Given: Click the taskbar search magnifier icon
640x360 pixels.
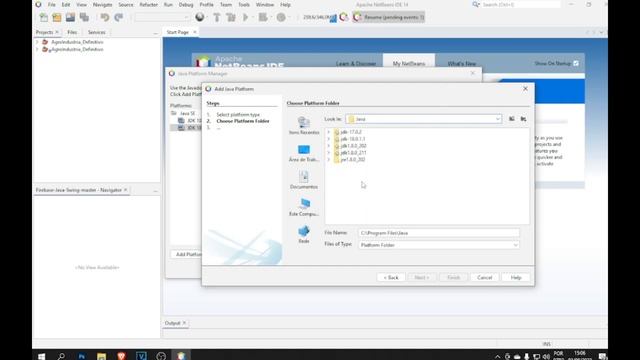Looking at the screenshot, I should coord(61,356).
